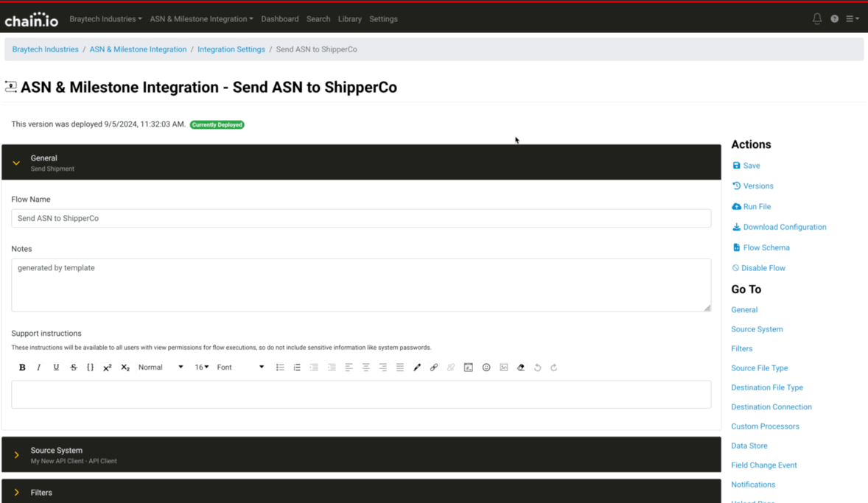Viewport: 868px width, 503px height.
Task: Jump to Filters via Go To list
Action: coord(742,348)
